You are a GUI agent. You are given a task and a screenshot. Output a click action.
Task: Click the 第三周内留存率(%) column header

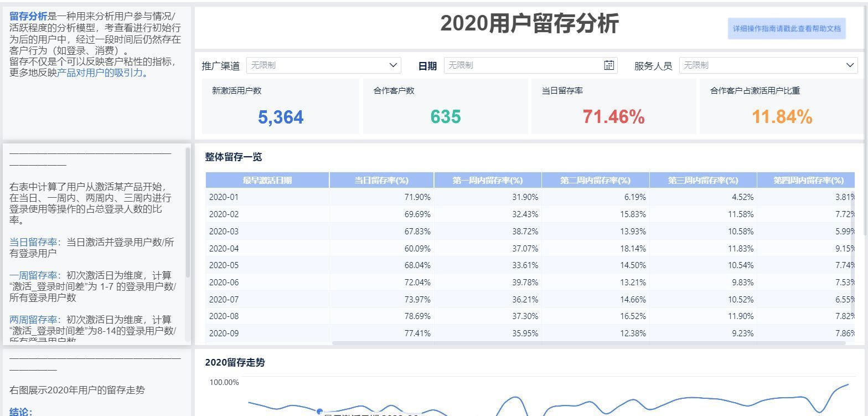[x=703, y=180]
